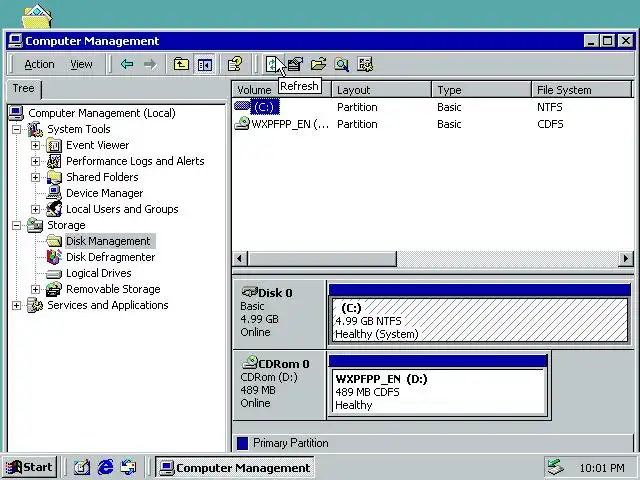This screenshot has height=480, width=640.
Task: Expand Local Users and Groups node
Action: point(35,209)
